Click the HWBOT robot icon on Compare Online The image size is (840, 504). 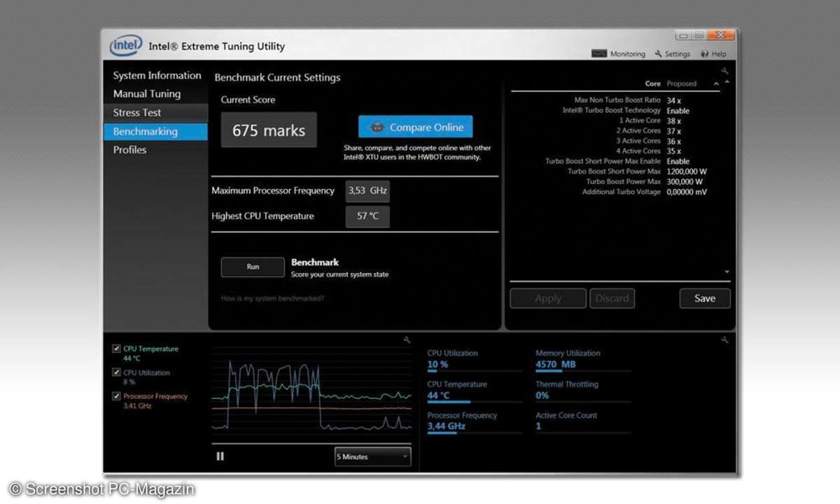click(377, 127)
